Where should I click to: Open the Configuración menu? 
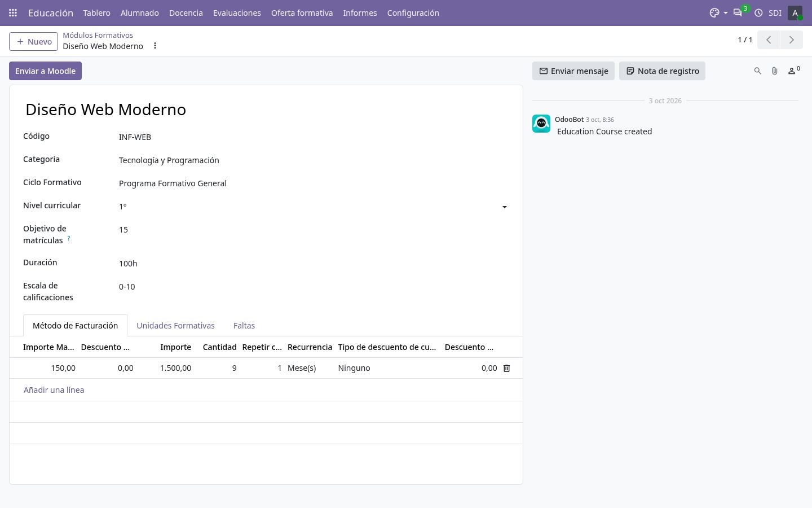click(x=413, y=12)
